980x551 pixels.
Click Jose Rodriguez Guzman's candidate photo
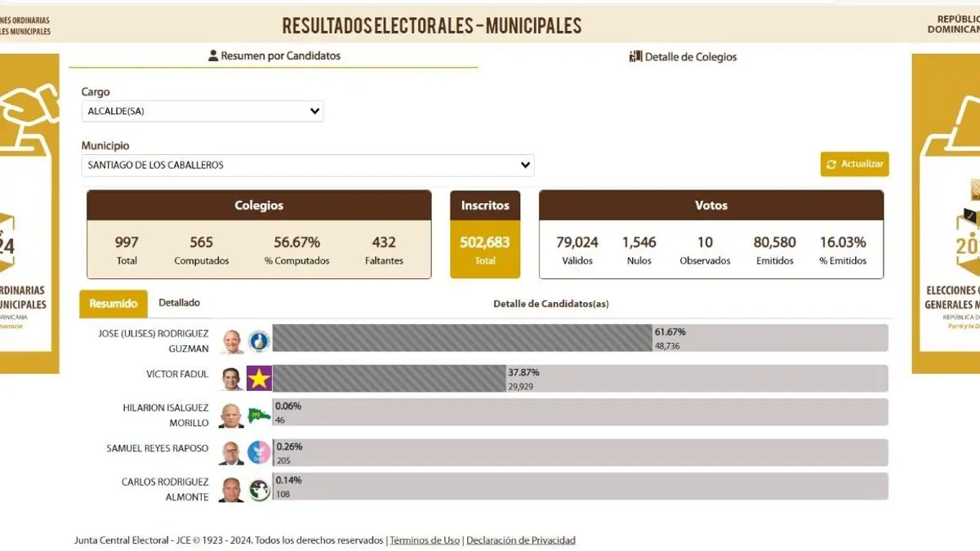coord(232,341)
